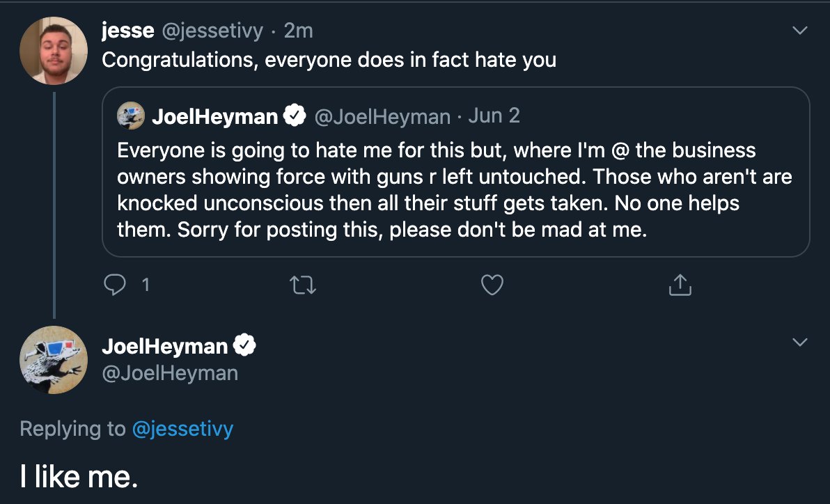Viewport: 830px width, 504px height.
Task: Click the verified badge in the quoted tweet
Action: 295,116
